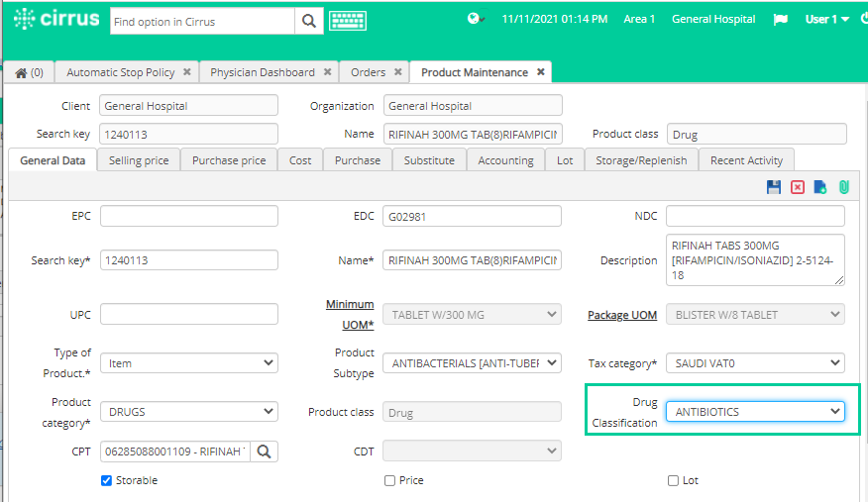This screenshot has width=868, height=502.
Task: Click the EPC input field
Action: point(189,216)
